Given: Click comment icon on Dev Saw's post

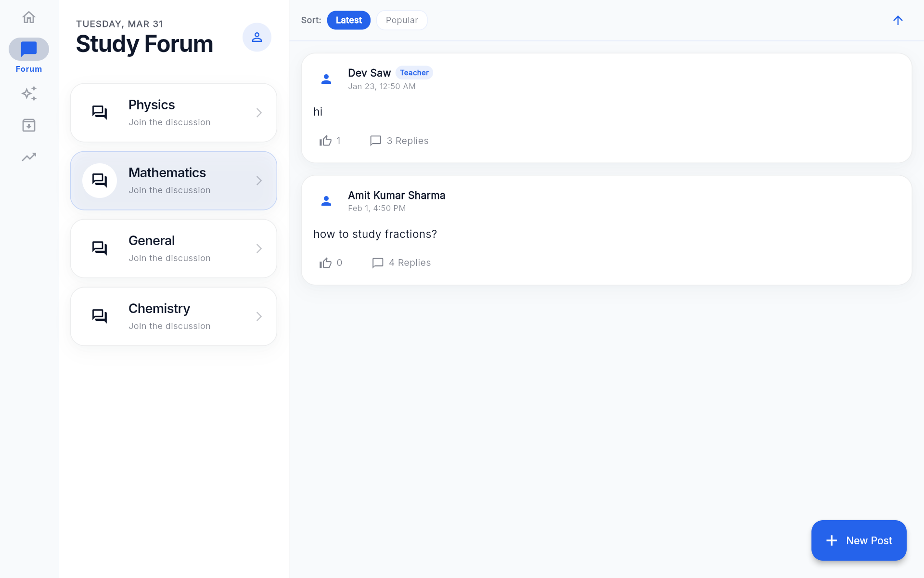Looking at the screenshot, I should click(375, 141).
